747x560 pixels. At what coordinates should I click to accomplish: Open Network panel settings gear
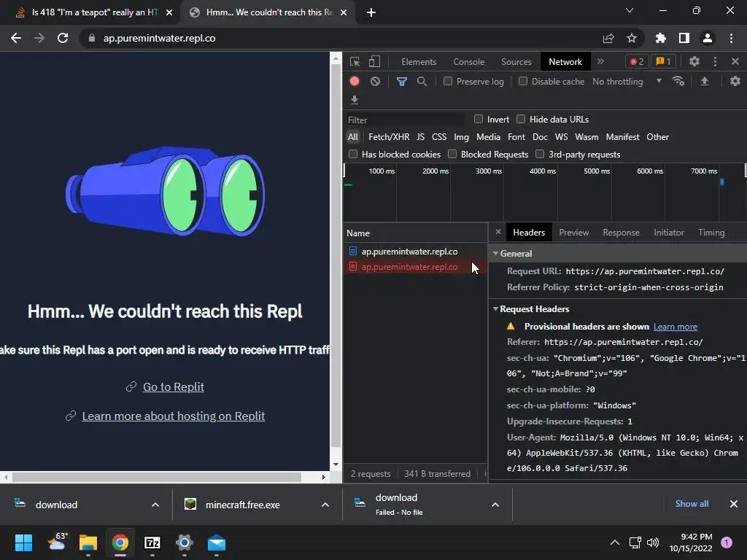pyautogui.click(x=735, y=82)
